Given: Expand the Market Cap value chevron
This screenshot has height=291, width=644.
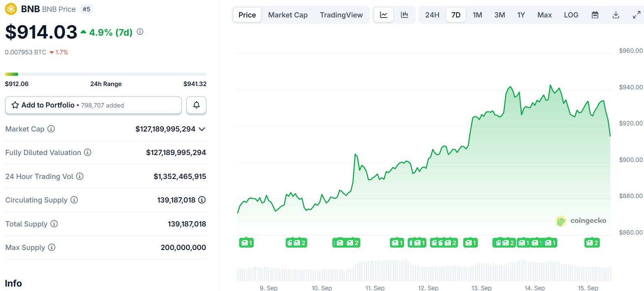Looking at the screenshot, I should [x=202, y=129].
